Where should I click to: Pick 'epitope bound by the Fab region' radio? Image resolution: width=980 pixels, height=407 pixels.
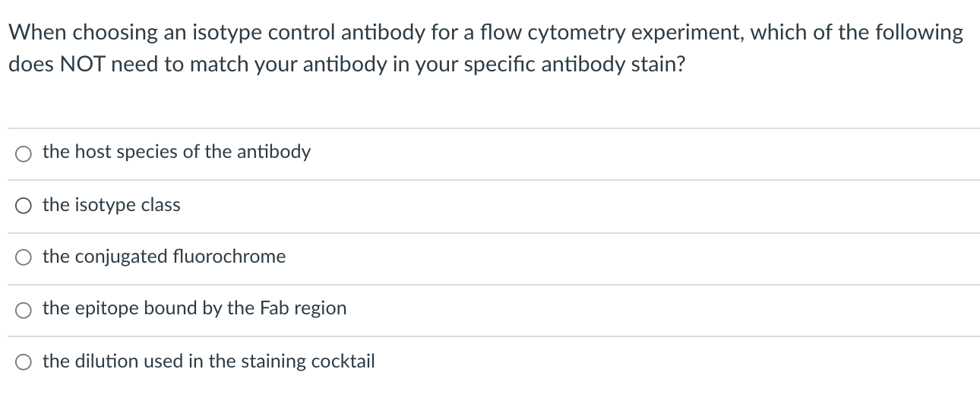pyautogui.click(x=23, y=309)
